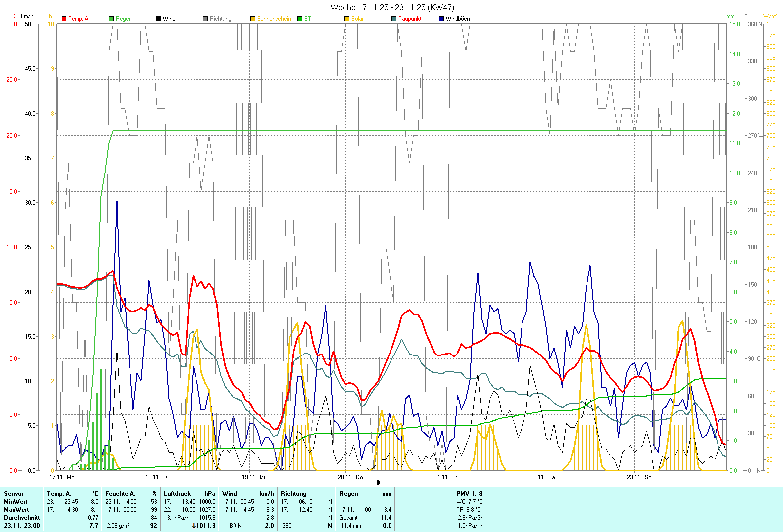This screenshot has height=532, width=783.
Task: Click the falling pressure arrow beside 1011.3
Action: (x=194, y=526)
